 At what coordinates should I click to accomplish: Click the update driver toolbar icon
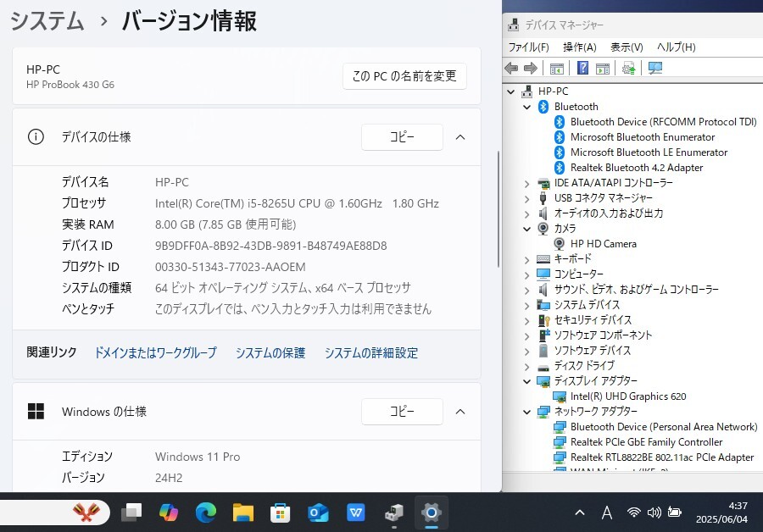pos(628,69)
